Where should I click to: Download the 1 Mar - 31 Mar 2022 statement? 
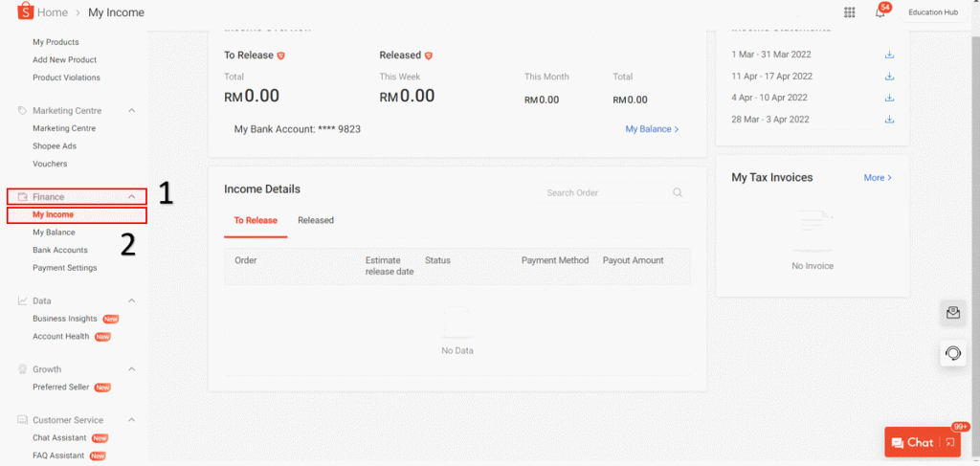pyautogui.click(x=889, y=55)
